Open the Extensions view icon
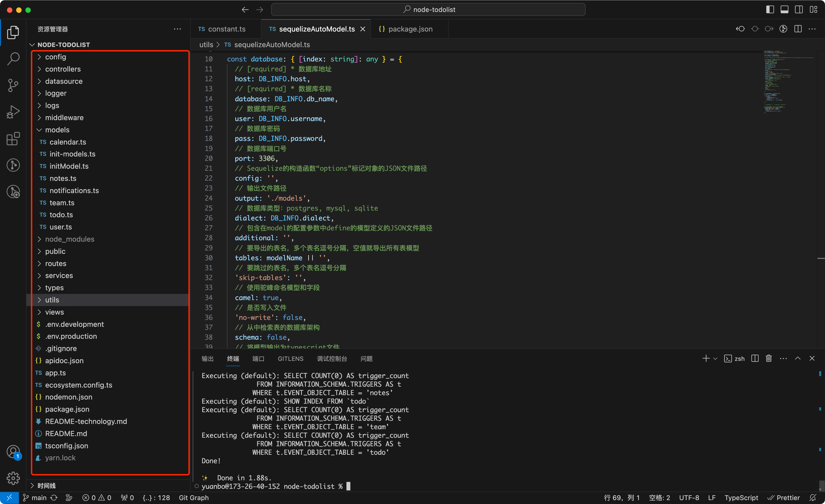 point(13,139)
